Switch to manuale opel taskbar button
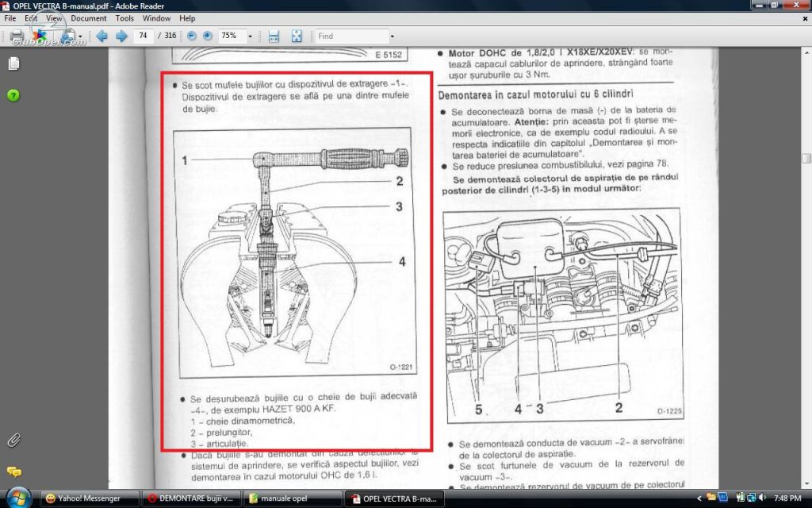812x508 pixels. click(x=292, y=498)
